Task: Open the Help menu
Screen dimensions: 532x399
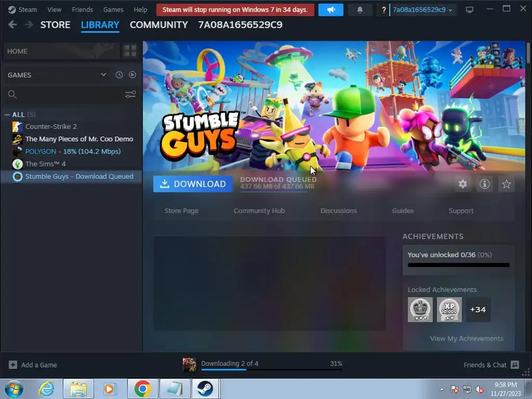Action: click(x=140, y=9)
